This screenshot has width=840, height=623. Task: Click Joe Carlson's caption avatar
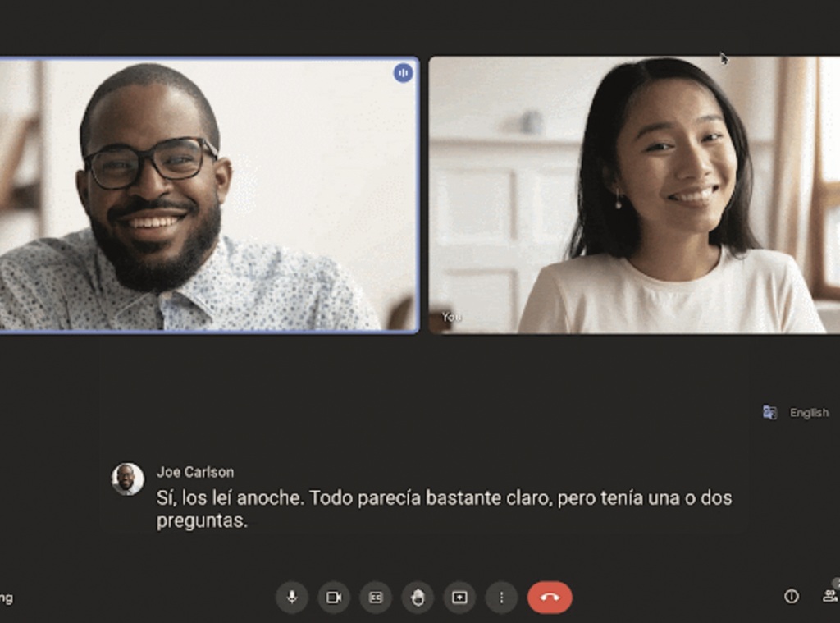pos(128,479)
